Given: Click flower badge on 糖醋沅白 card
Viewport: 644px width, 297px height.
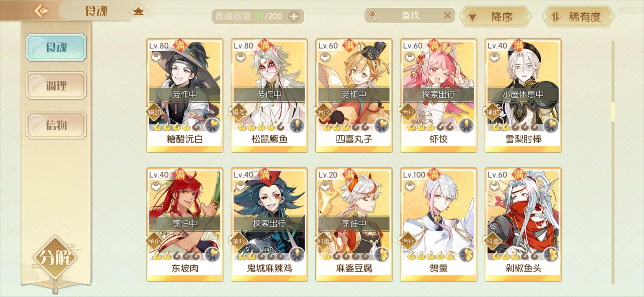Looking at the screenshot, I should coord(213,125).
